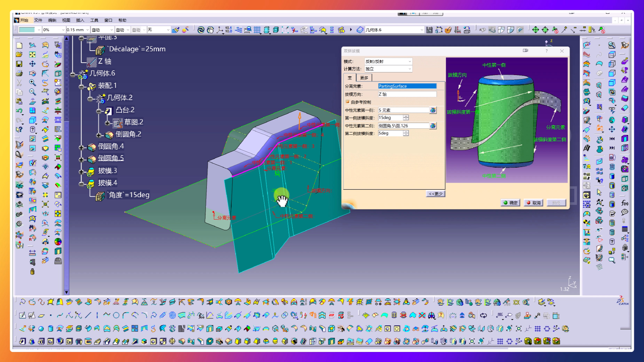
Task: Click the Undo arrow icon in left toolbar
Action: pos(19,111)
